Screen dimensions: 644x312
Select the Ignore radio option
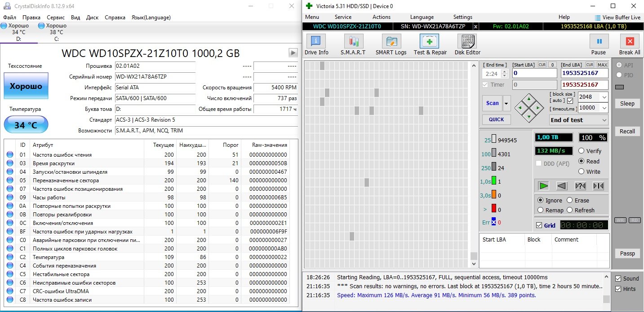[541, 200]
